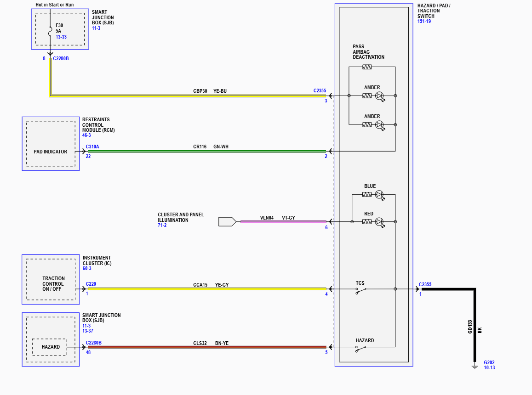Viewport: 532px width, 395px height.
Task: Open the 13-33 fuse page reference
Action: pyautogui.click(x=61, y=37)
